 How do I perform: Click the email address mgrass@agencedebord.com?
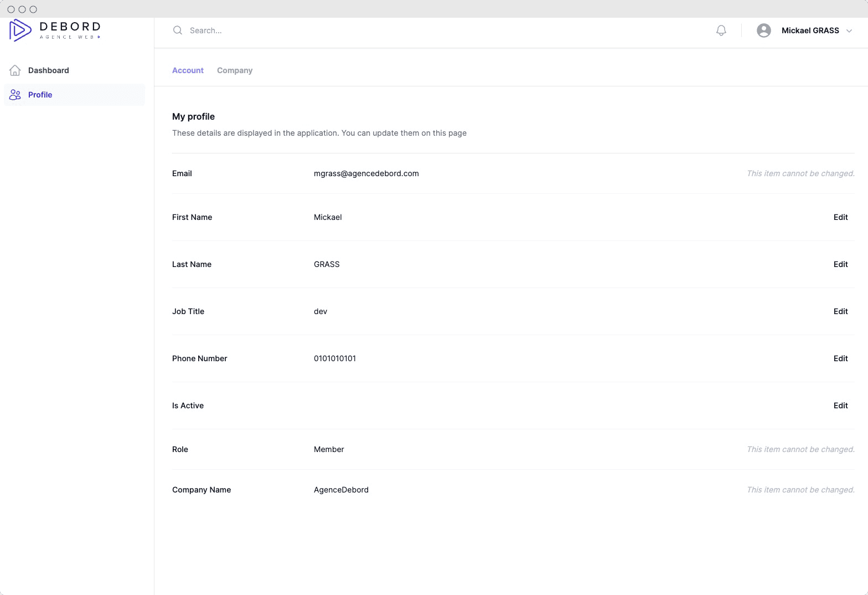366,173
